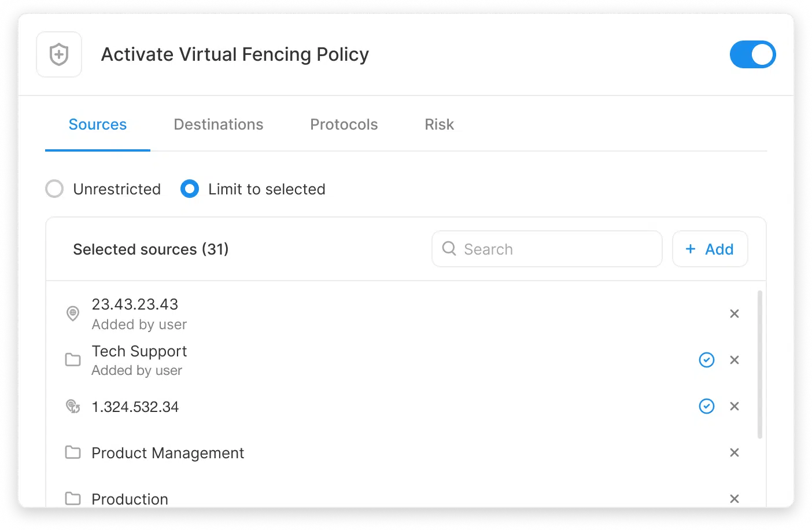Select the Sources tab
Screen dimensions: 812x530
tap(98, 124)
